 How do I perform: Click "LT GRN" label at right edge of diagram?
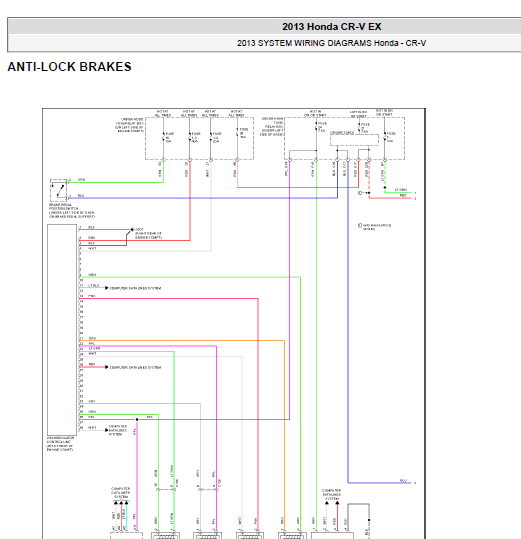(x=401, y=190)
